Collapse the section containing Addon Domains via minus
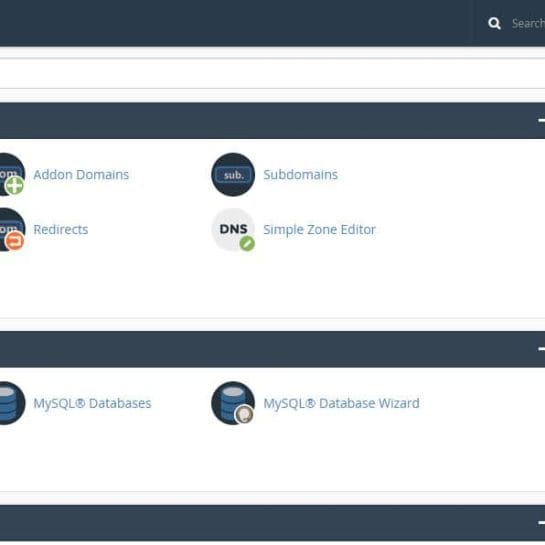Screen dimensions: 545x545 (x=541, y=121)
